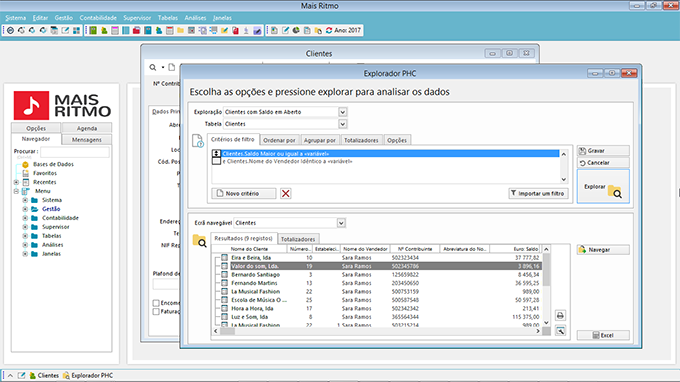Image resolution: width=680 pixels, height=382 pixels.
Task: Click the red X delete criterion icon
Action: [x=285, y=193]
